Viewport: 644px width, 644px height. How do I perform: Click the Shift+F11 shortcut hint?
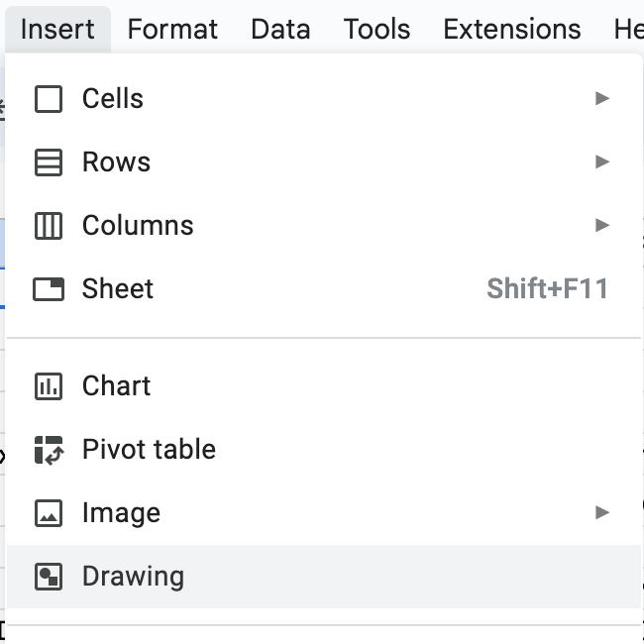coord(547,289)
